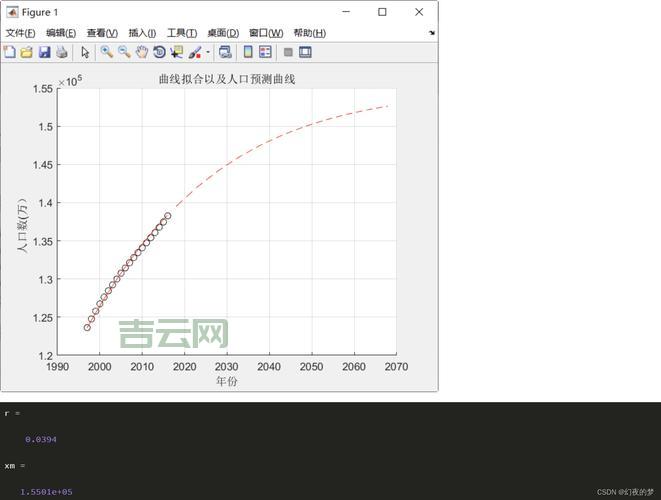Image resolution: width=661 pixels, height=500 pixels.
Task: Click the Open File folder icon
Action: point(27,52)
